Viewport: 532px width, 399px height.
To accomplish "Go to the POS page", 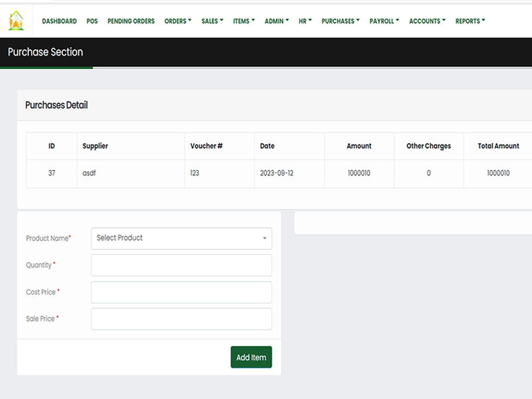I will (92, 21).
